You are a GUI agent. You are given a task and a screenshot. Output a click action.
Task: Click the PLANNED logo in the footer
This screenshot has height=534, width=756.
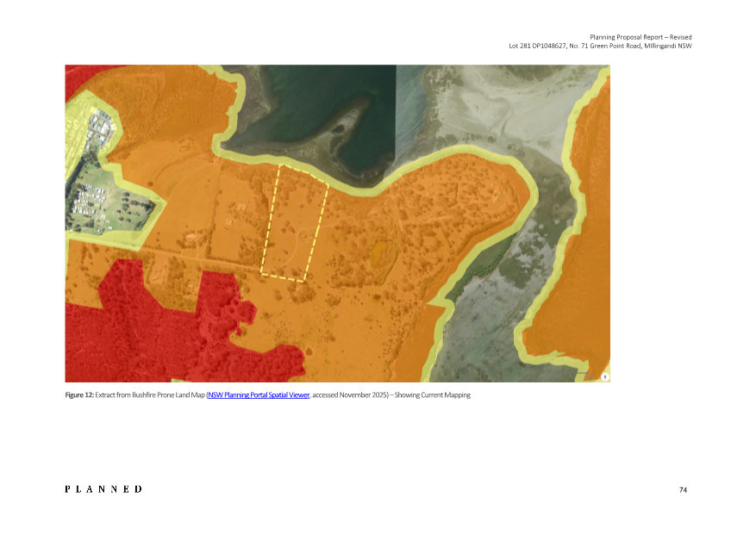pyautogui.click(x=103, y=489)
